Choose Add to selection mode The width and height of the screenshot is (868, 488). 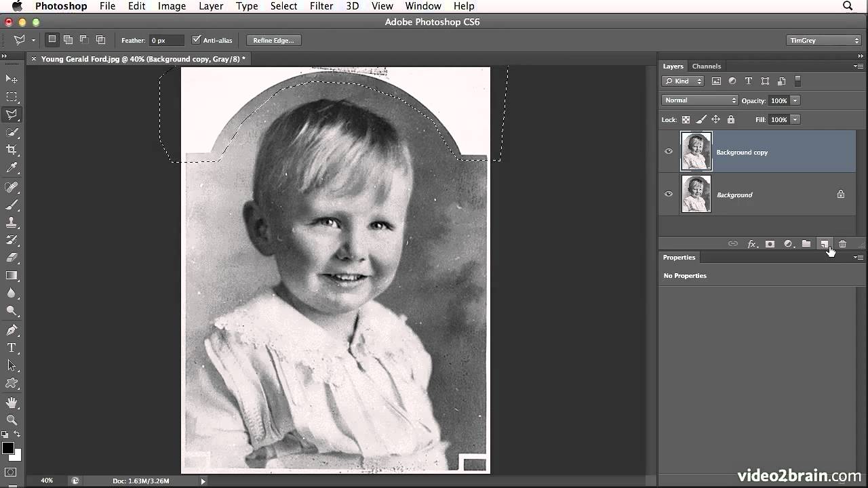coord(68,40)
